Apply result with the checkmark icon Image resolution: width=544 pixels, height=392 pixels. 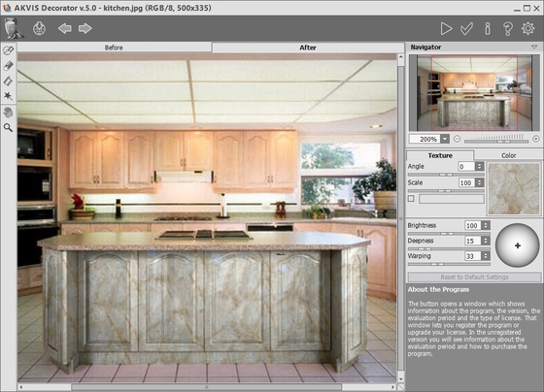pos(466,29)
